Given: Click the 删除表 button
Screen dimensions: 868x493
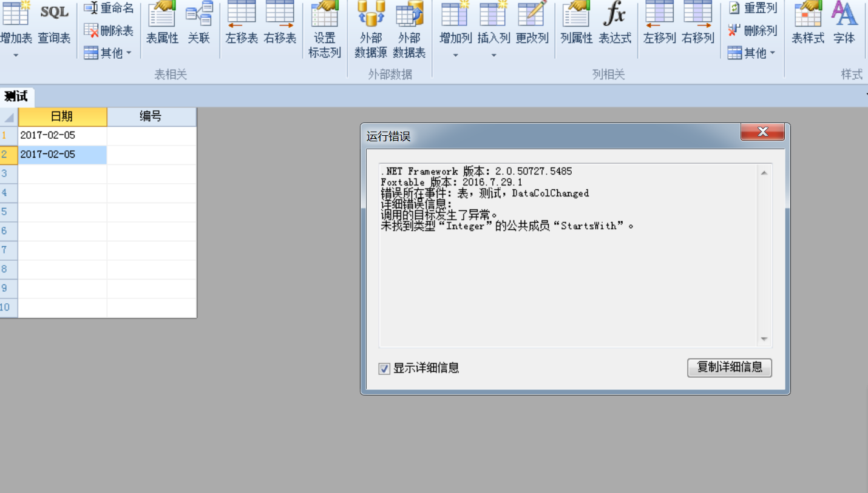Looking at the screenshot, I should pyautogui.click(x=109, y=31).
